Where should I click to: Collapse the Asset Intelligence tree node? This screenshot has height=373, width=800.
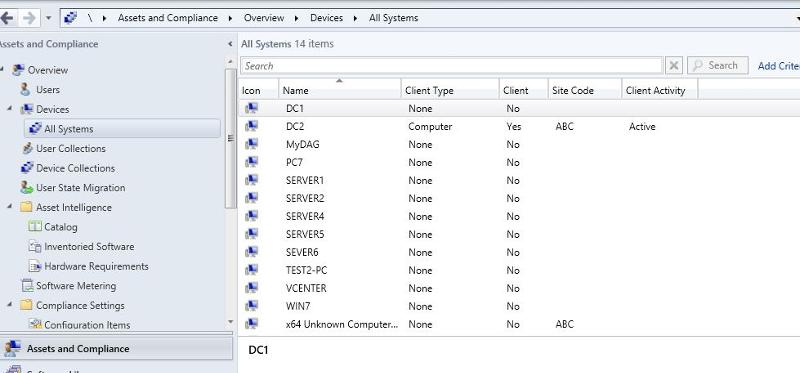pos(10,207)
